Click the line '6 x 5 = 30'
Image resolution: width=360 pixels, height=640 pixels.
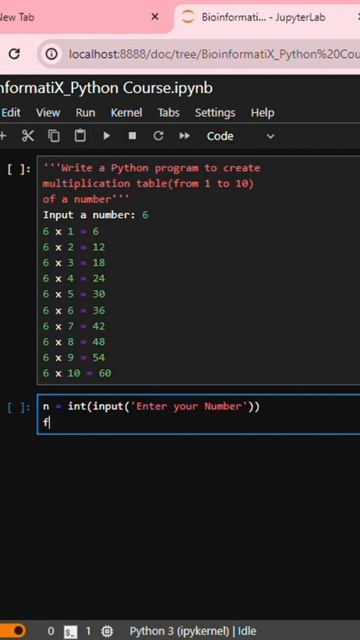(x=74, y=294)
